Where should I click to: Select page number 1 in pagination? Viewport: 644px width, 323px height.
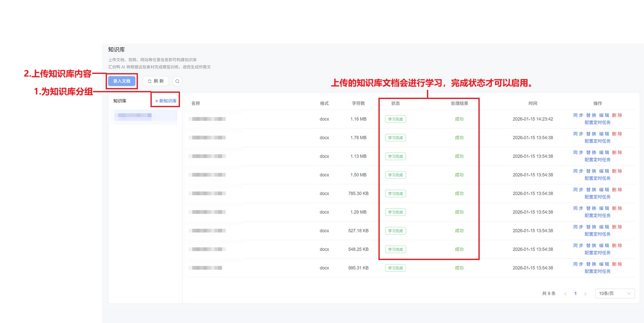pos(575,293)
